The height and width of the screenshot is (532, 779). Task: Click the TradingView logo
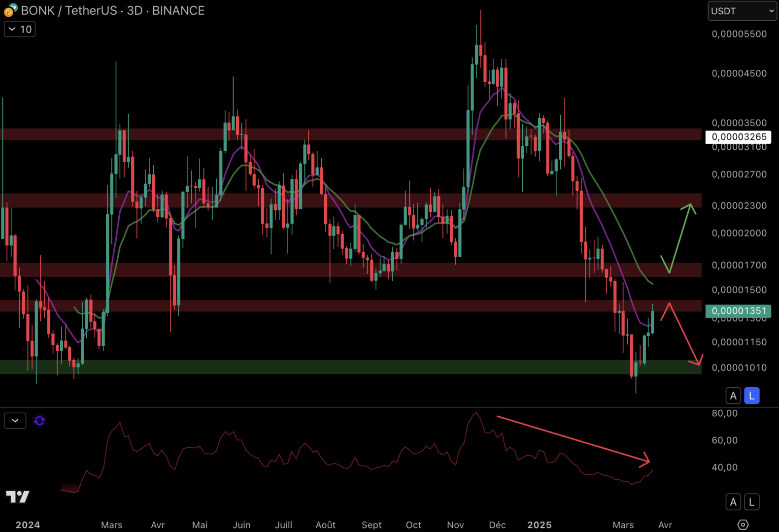[18, 497]
